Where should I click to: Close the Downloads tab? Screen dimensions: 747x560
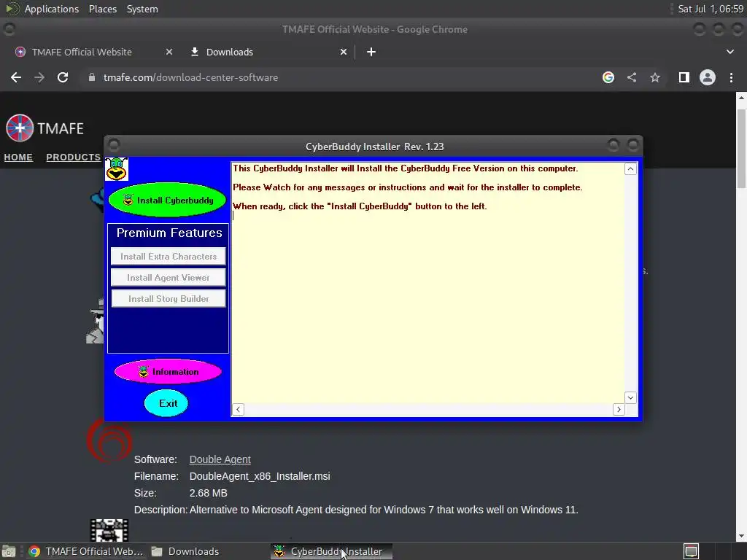click(x=344, y=52)
